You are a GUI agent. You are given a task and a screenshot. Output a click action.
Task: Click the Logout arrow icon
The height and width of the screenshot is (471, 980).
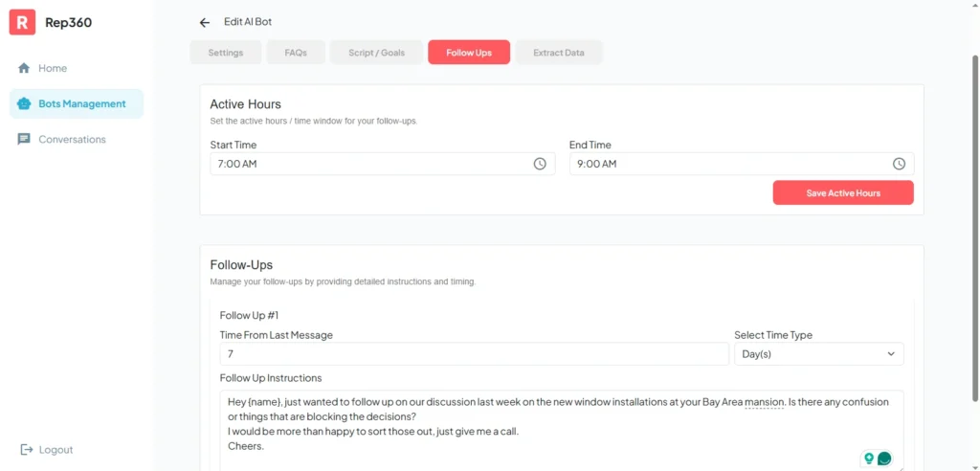[x=27, y=450]
